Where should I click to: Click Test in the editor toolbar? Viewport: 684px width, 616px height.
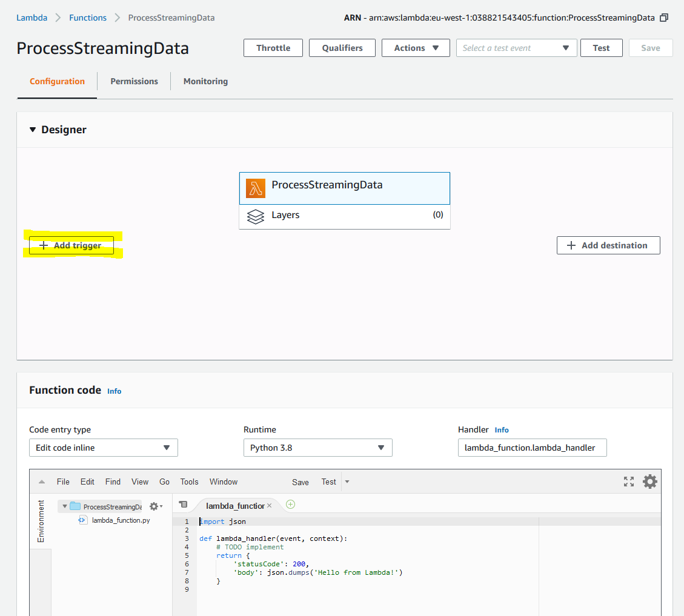click(328, 482)
